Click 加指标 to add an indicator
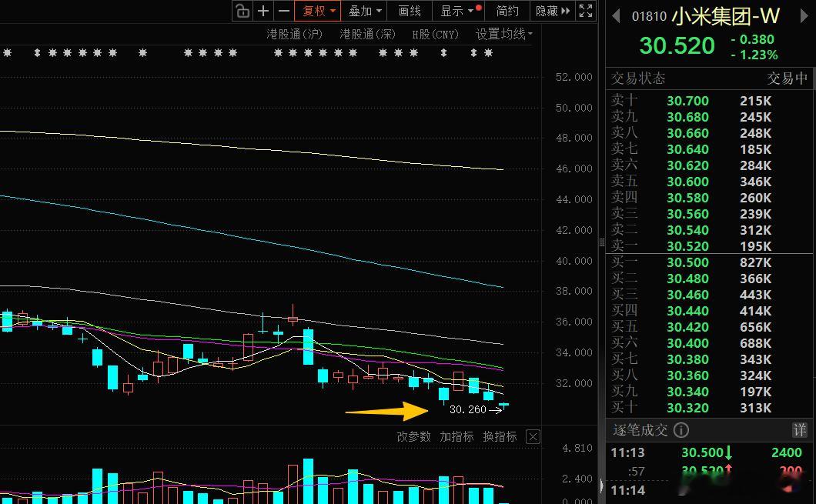816x504 pixels. [456, 436]
